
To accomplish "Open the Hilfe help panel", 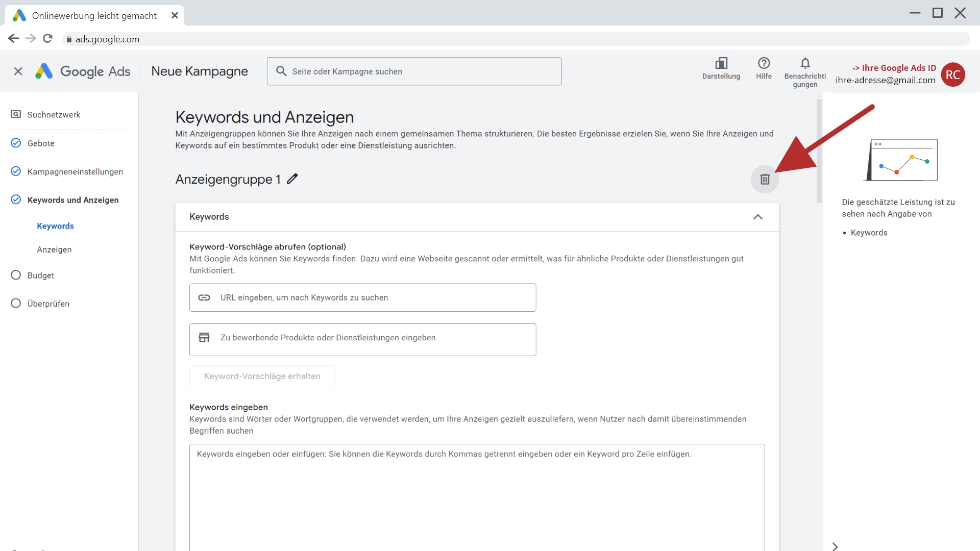I will click(x=764, y=69).
